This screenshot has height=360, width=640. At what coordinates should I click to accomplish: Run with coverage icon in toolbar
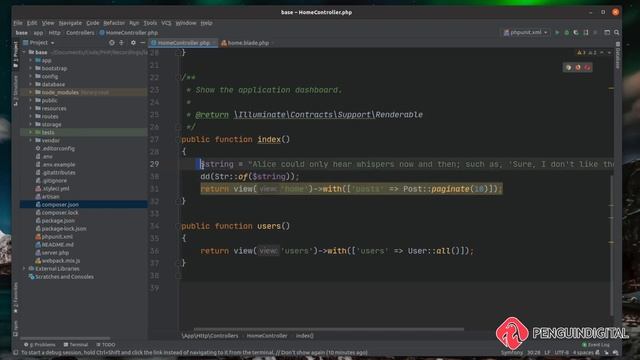(576, 32)
